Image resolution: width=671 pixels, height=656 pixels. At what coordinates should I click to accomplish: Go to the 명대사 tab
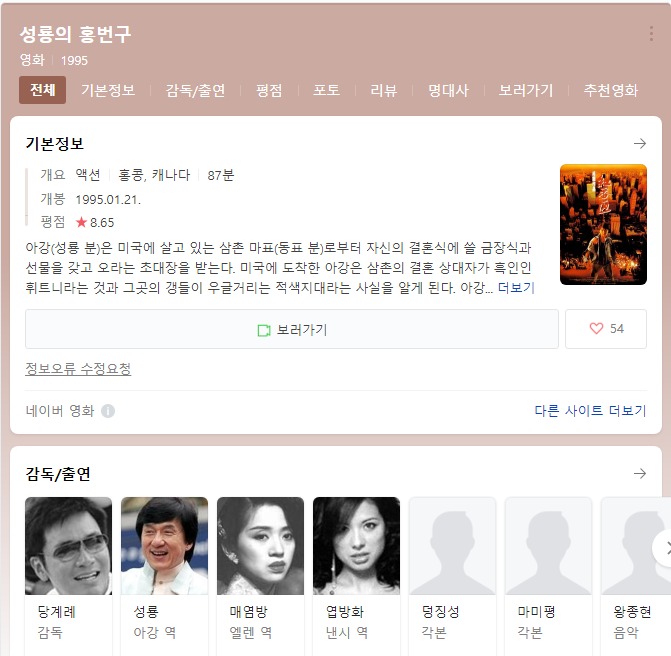[448, 90]
